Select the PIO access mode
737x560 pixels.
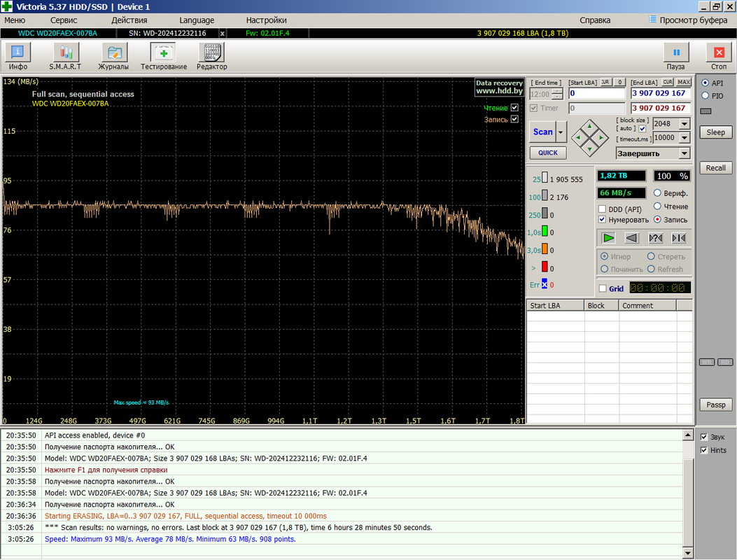[705, 95]
